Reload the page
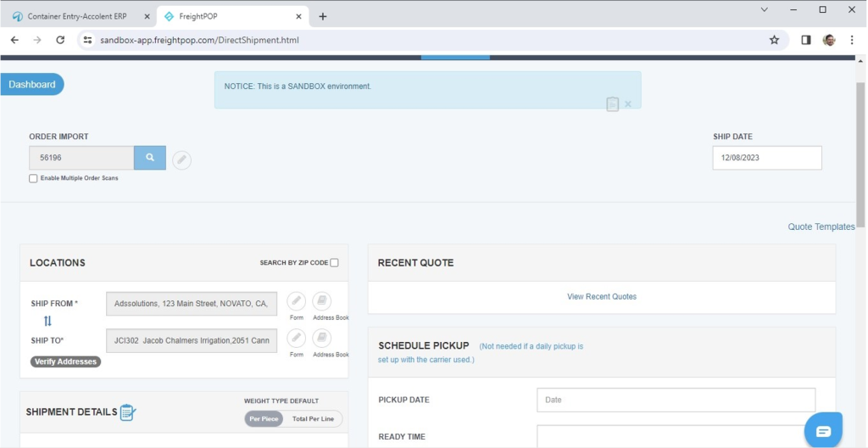Screen dimensions: 868x448 pos(60,40)
